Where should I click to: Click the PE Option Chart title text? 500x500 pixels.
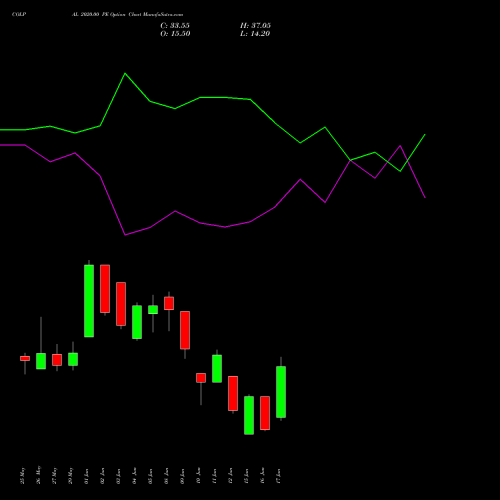point(127,14)
